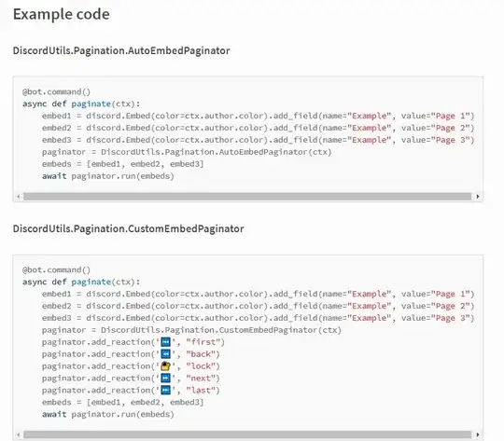
Task: Click right scroll arrow of first code block
Action: point(478,196)
